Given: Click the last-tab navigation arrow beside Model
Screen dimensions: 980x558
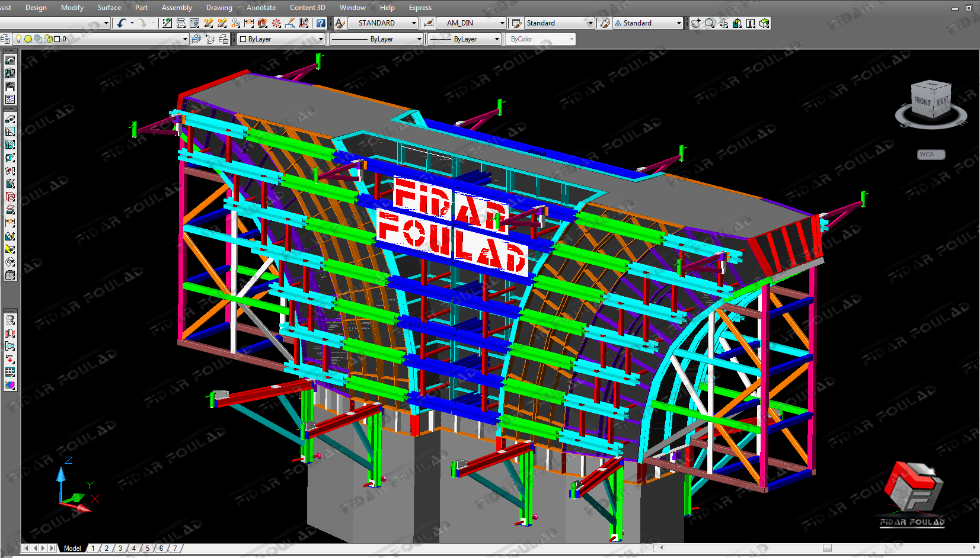Looking at the screenshot, I should pyautogui.click(x=53, y=549).
